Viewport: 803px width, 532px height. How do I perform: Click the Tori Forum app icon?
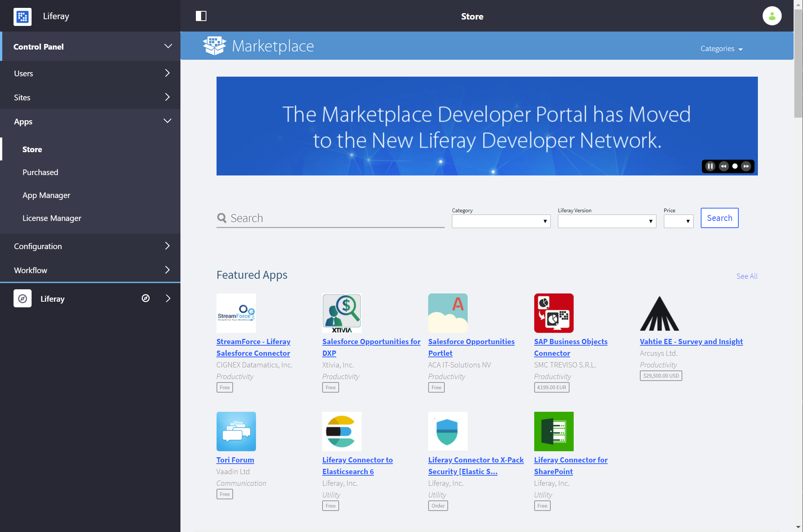(x=236, y=431)
